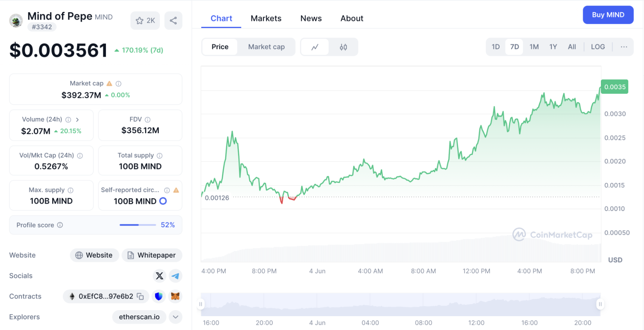This screenshot has height=330, width=644.
Task: Grab the left range slider handle
Action: point(200,304)
